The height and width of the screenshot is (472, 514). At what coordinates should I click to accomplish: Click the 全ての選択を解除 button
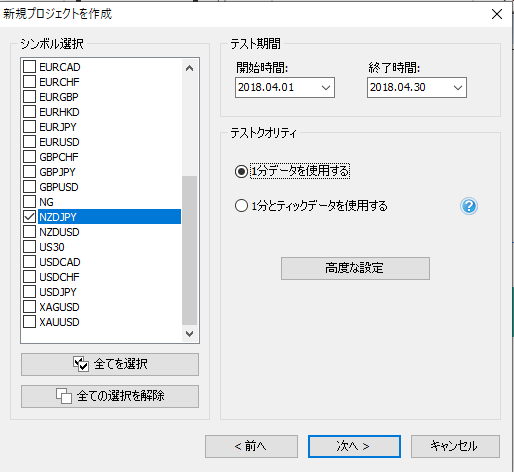[110, 396]
